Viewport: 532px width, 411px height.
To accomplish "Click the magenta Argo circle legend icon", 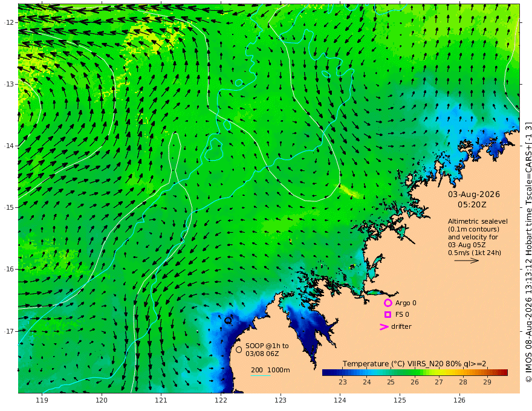I will point(388,303).
